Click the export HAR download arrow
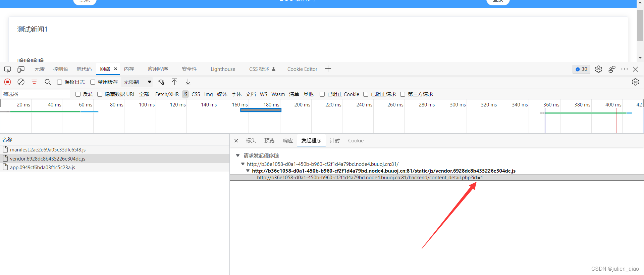 tap(188, 82)
